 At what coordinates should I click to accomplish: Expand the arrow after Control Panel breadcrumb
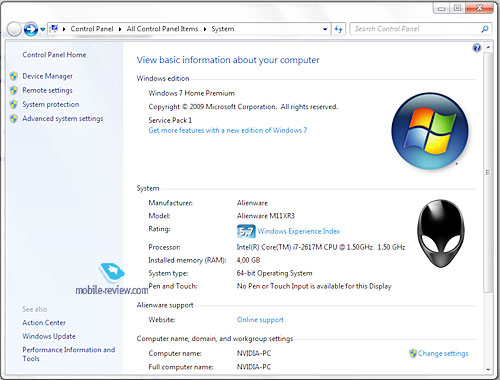[120, 29]
